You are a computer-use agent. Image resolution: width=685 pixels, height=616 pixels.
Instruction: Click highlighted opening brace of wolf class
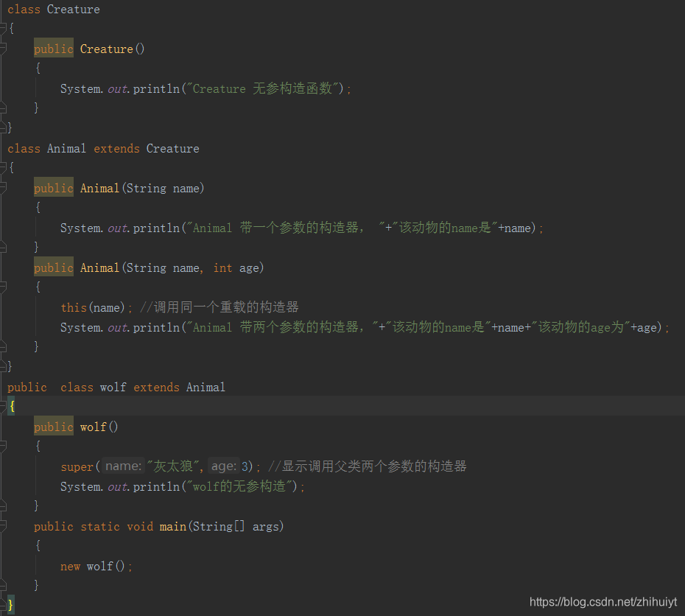(x=11, y=407)
